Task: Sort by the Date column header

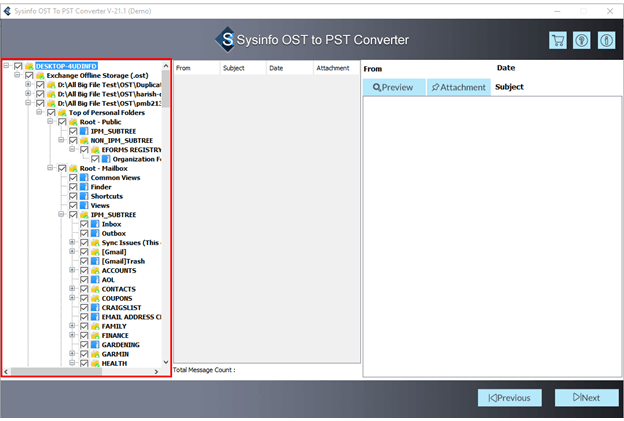Action: click(290, 68)
